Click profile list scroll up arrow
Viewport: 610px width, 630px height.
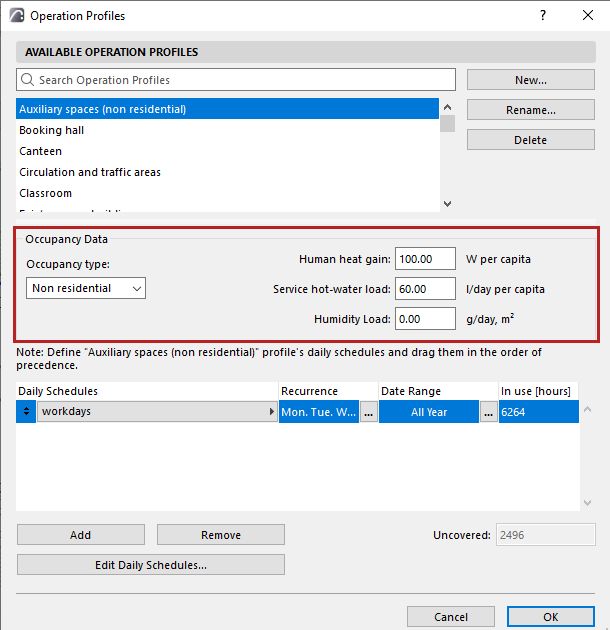[x=447, y=107]
